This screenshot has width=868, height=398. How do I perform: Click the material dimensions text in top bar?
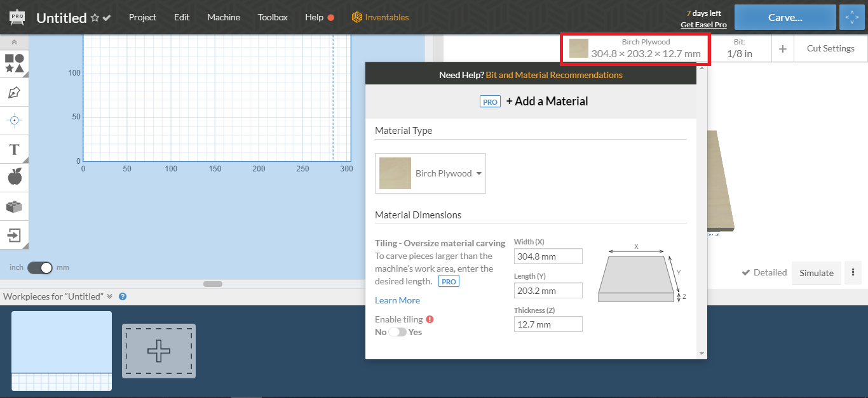646,54
